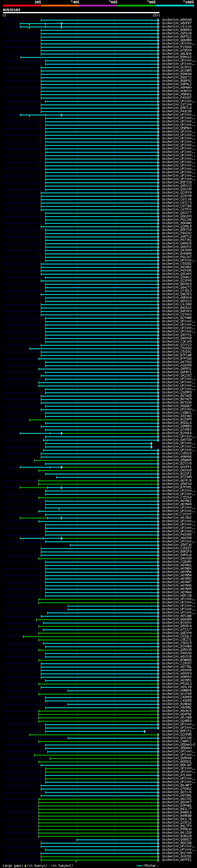
Task: Select hit label UniRef100_B2VUE4
Action: coord(177,433)
